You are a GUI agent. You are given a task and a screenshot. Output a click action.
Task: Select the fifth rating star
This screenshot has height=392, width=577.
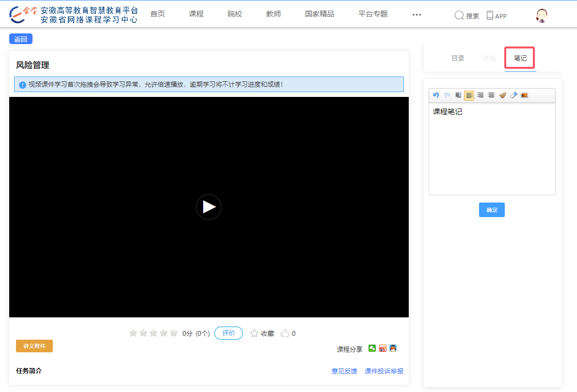pos(174,333)
